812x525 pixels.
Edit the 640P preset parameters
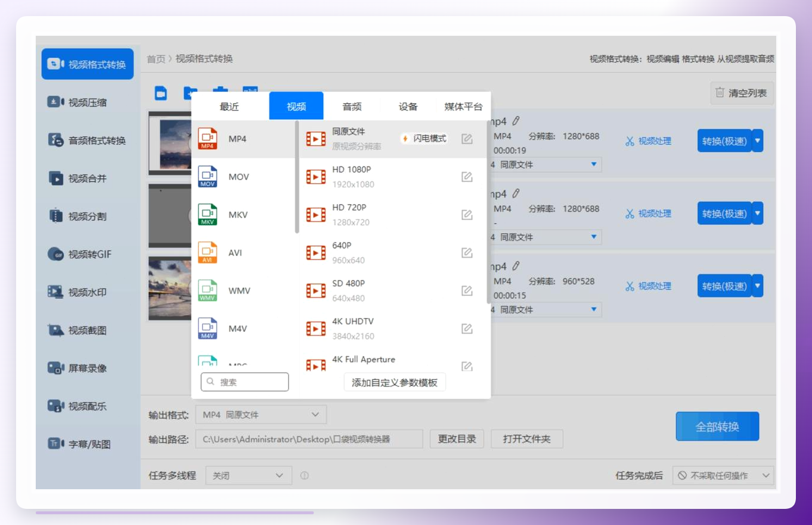(467, 253)
